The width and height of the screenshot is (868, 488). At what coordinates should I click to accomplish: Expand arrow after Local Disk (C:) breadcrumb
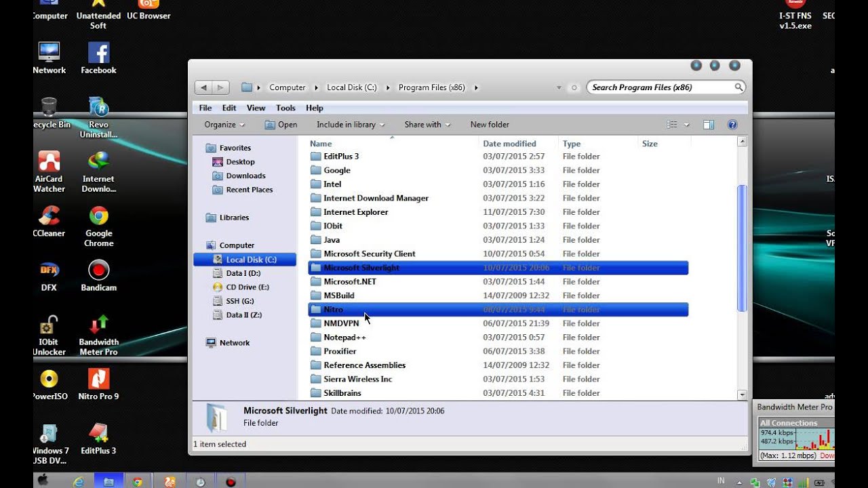point(389,87)
